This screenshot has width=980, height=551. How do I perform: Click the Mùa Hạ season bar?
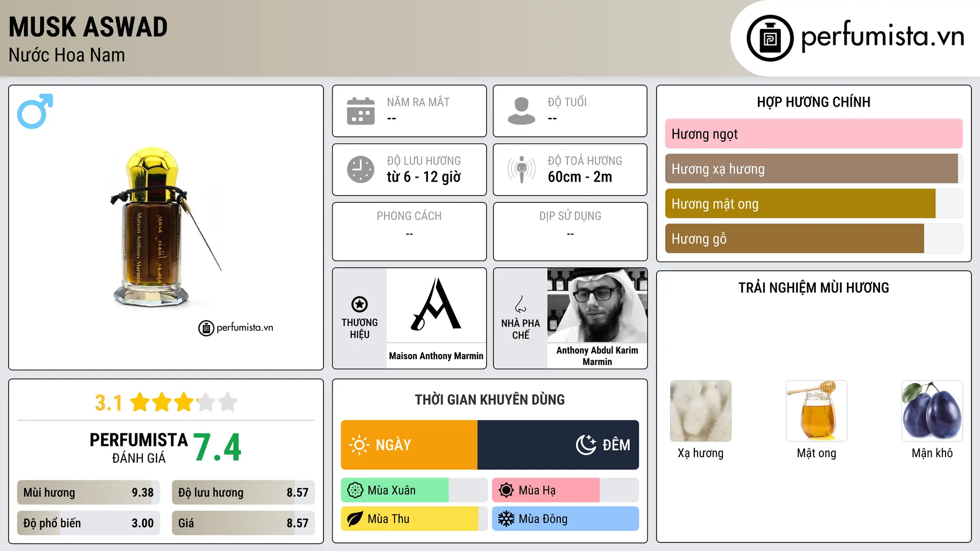point(566,490)
